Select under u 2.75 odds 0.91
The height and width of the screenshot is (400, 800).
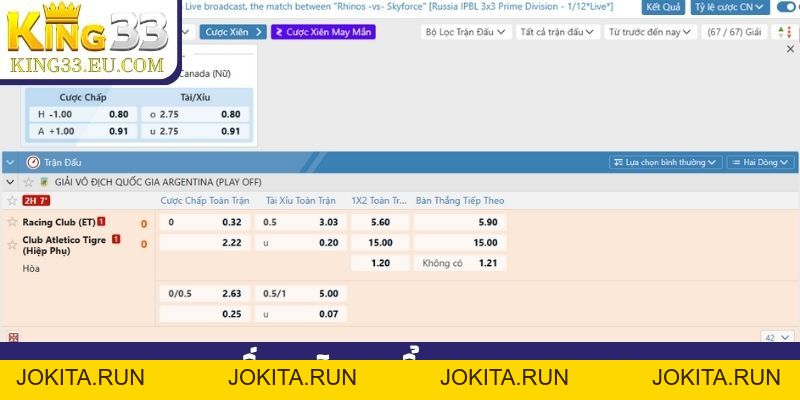coord(195,131)
